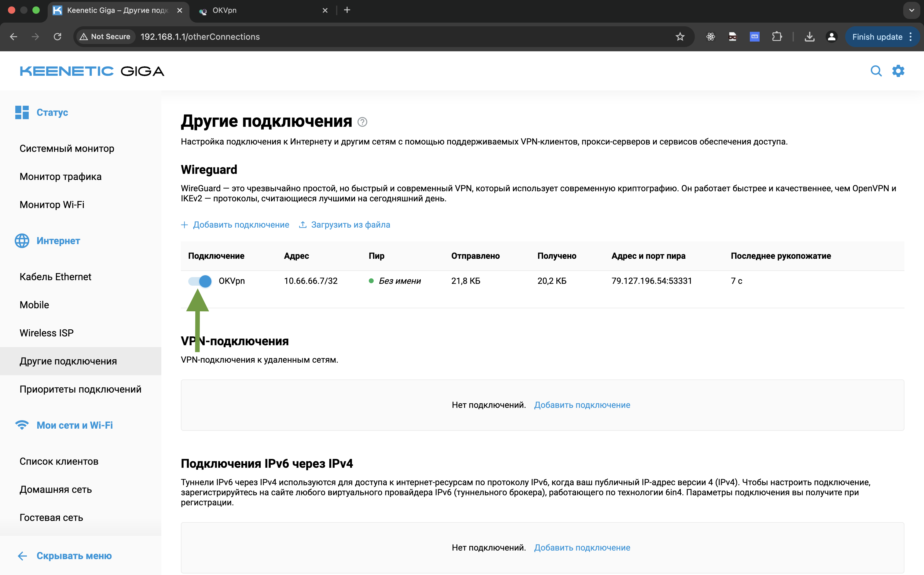Image resolution: width=924 pixels, height=575 pixels.
Task: Click the browser address bar URL
Action: (200, 37)
